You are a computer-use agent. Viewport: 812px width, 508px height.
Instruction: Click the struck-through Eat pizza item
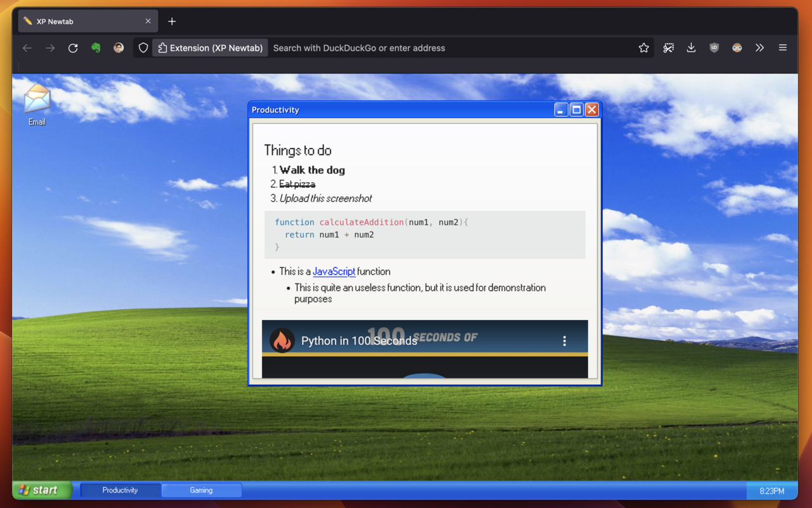tap(297, 184)
